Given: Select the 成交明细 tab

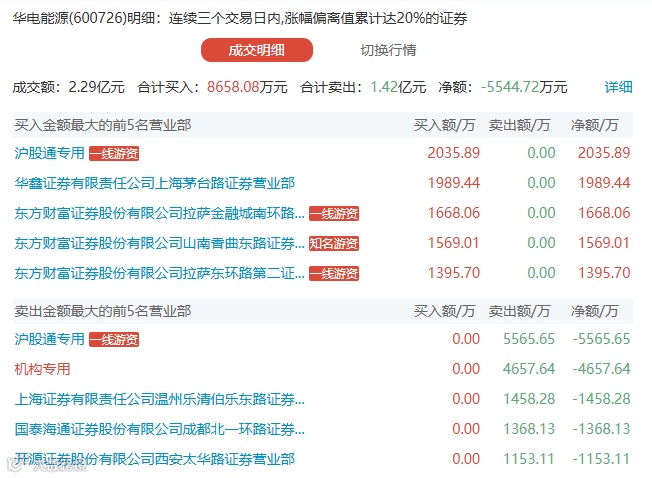Looking at the screenshot, I should 257,50.
